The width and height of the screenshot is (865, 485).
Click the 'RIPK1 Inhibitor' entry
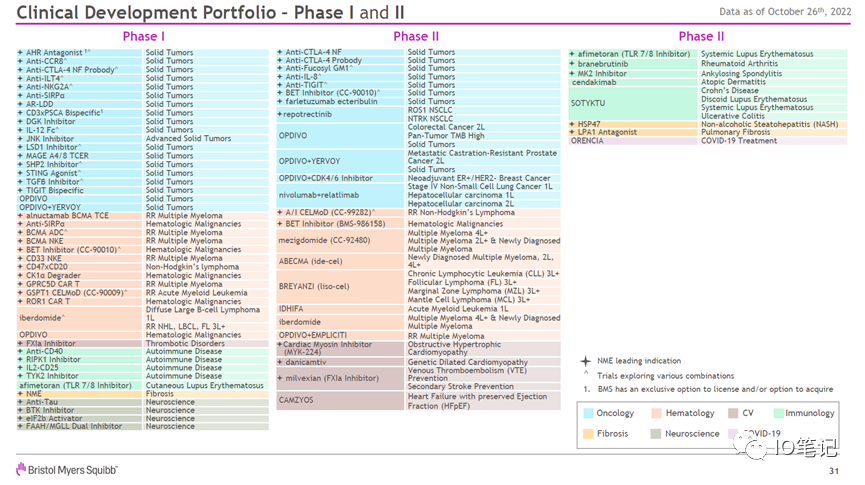(x=54, y=360)
